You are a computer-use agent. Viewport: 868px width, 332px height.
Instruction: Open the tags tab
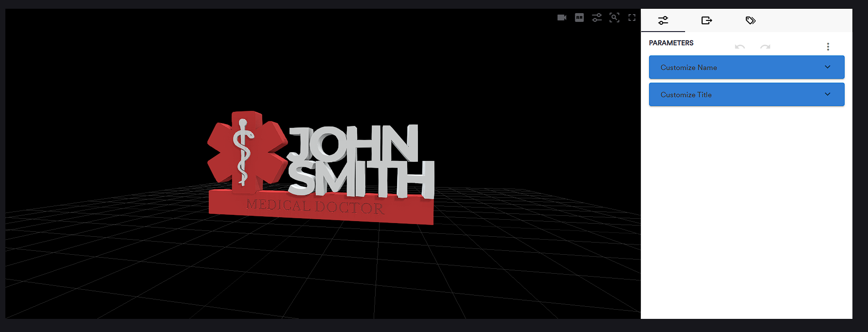pos(750,20)
